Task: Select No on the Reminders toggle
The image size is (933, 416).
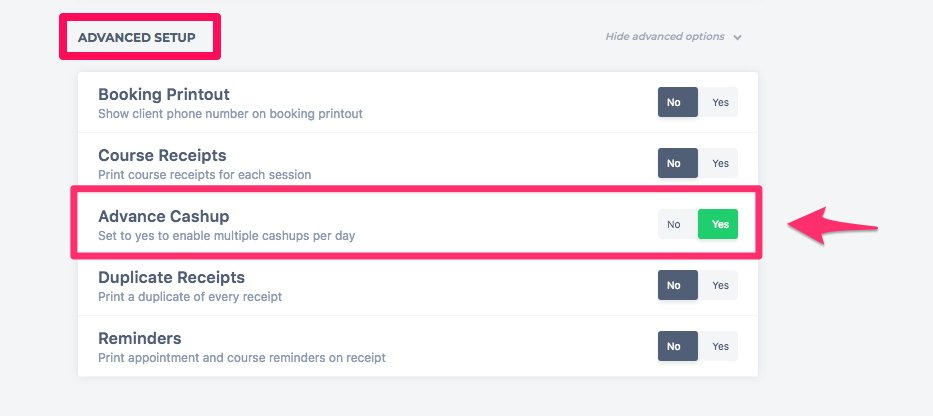Action: click(677, 346)
